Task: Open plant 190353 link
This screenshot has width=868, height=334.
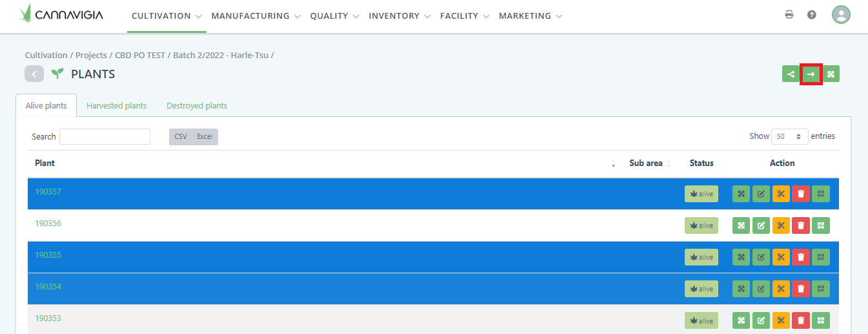Action: 48,318
